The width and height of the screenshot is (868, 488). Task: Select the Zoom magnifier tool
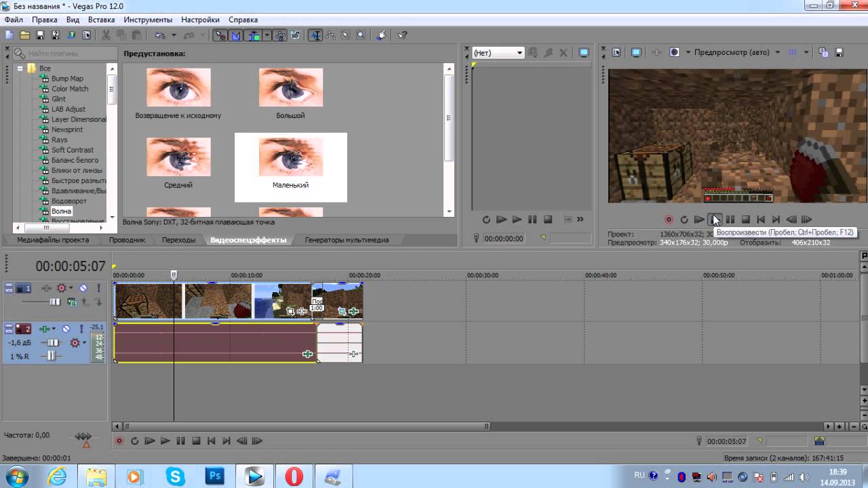click(x=361, y=35)
